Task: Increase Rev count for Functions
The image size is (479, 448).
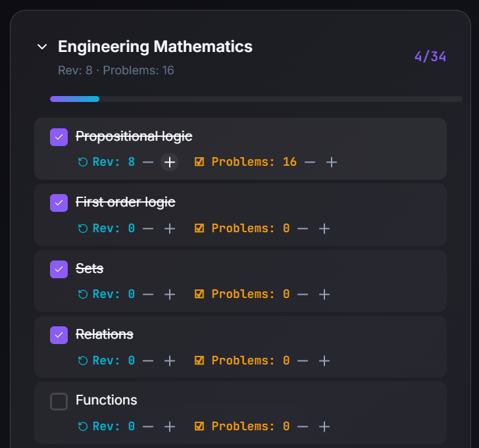Action: pyautogui.click(x=170, y=426)
